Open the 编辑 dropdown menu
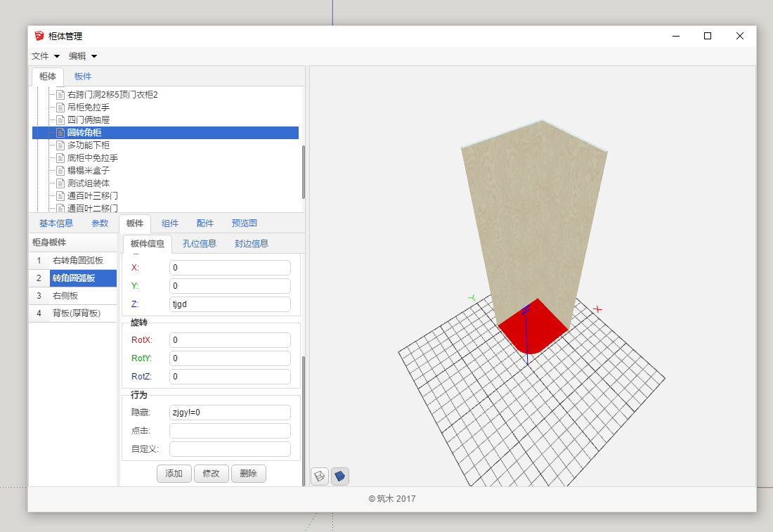Screen dimensions: 773x532 83,56
